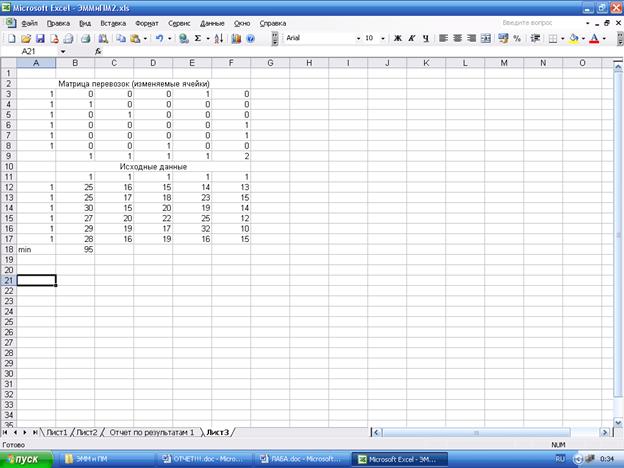Apply red font color A
This screenshot has width=624, height=468.
594,38
